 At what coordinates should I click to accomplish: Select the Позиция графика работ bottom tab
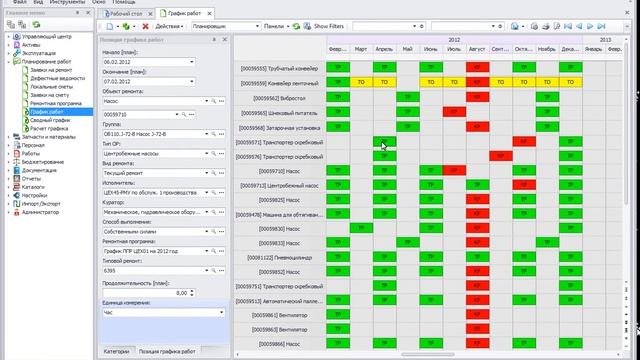click(167, 351)
